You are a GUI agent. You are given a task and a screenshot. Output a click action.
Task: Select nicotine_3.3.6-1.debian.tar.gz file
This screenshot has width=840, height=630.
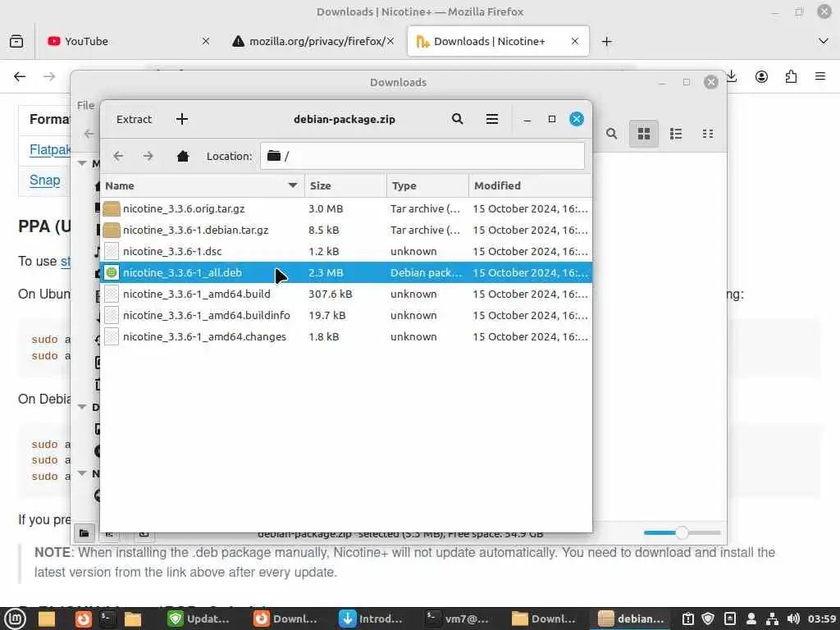pyautogui.click(x=346, y=230)
